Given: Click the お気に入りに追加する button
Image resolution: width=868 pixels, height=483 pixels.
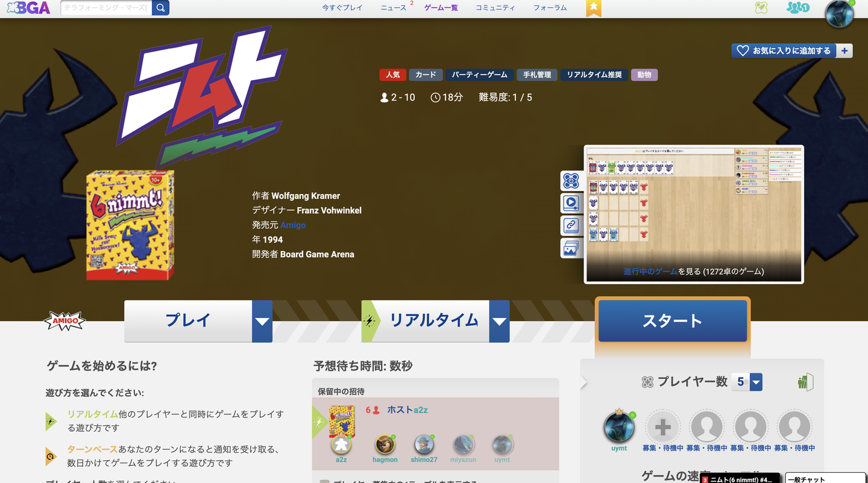Looking at the screenshot, I should tap(784, 51).
